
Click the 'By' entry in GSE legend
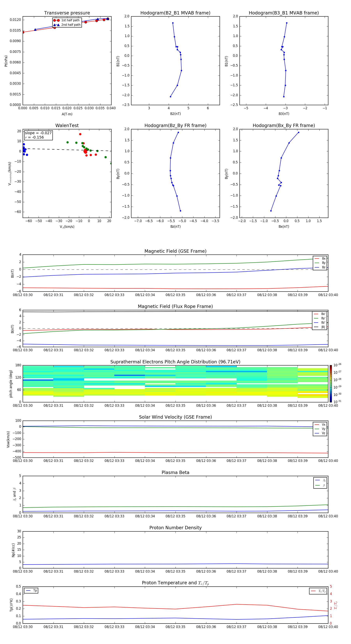pyautogui.click(x=320, y=263)
